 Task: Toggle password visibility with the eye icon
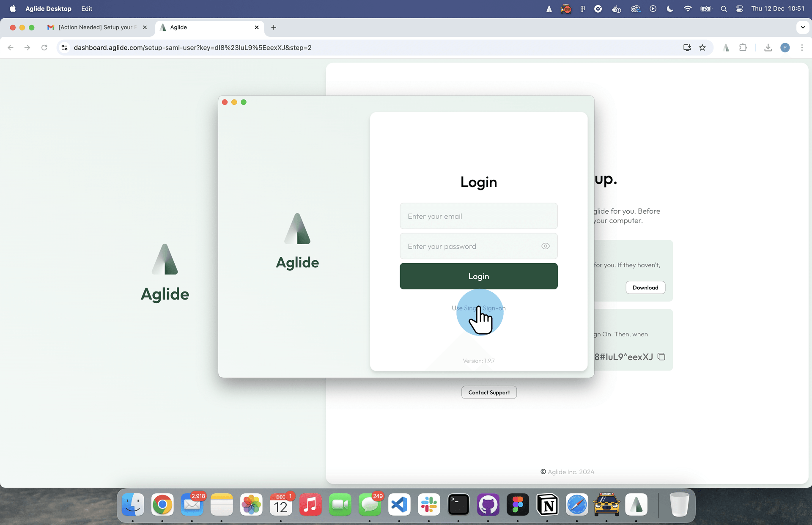click(545, 246)
